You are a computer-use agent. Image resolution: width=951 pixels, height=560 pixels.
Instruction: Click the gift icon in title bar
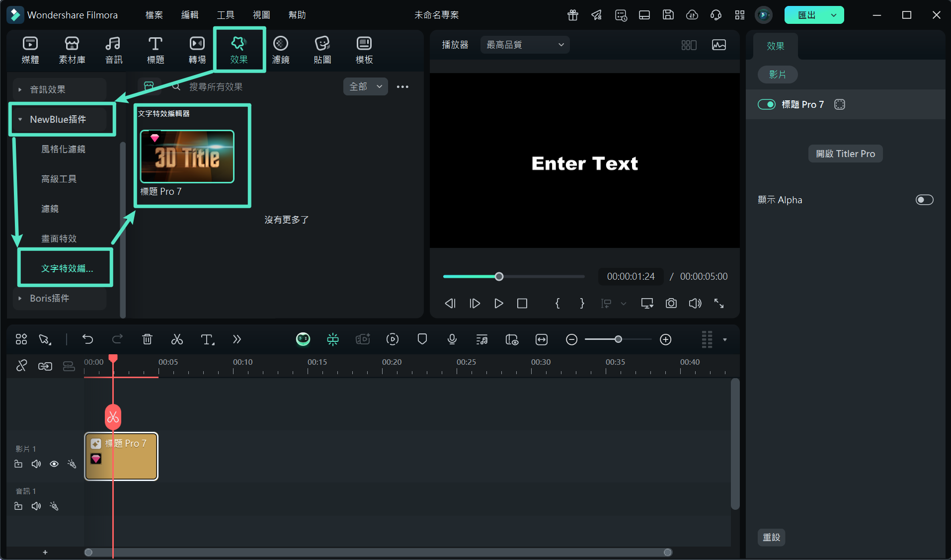[573, 15]
